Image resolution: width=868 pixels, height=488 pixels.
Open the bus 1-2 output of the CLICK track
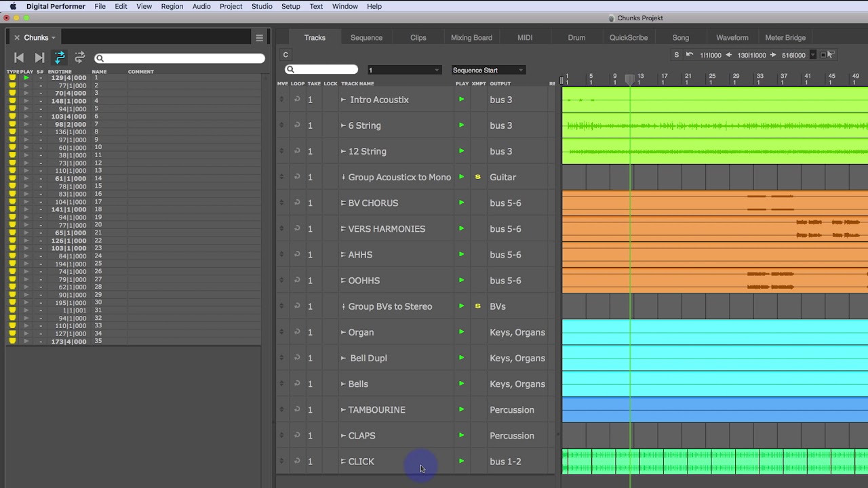pyautogui.click(x=505, y=462)
